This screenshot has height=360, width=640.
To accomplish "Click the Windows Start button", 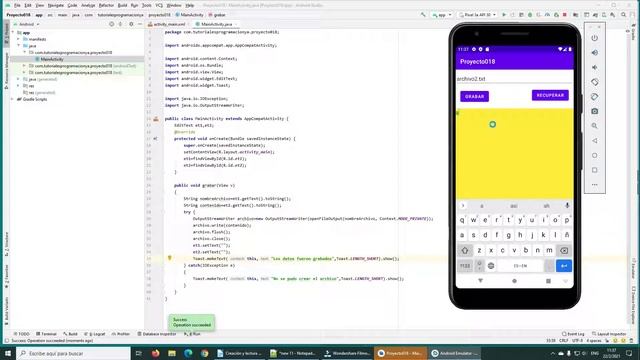I will click(x=8, y=353).
